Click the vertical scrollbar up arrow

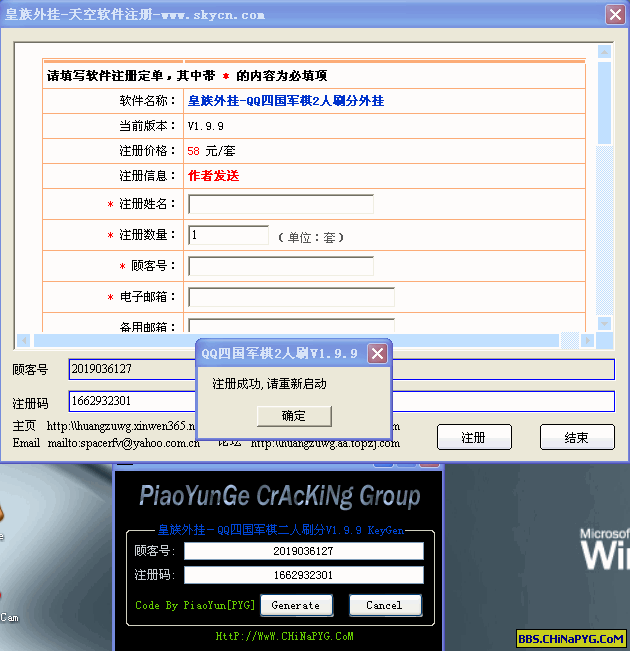click(604, 52)
